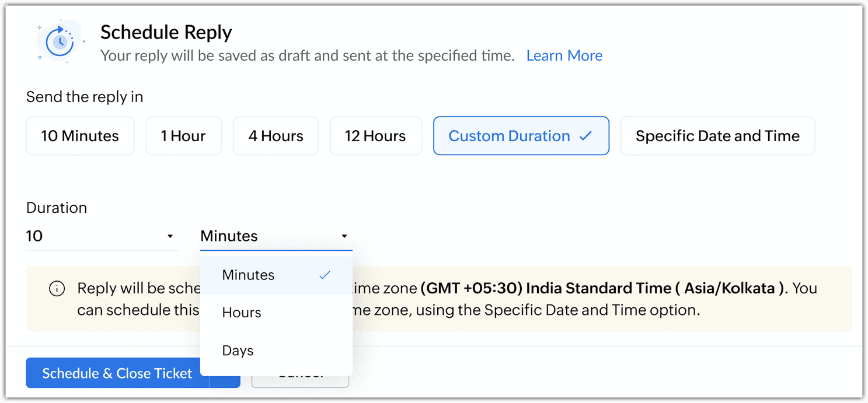The height and width of the screenshot is (403, 868).
Task: Select Hours from the unit list
Action: 276,313
